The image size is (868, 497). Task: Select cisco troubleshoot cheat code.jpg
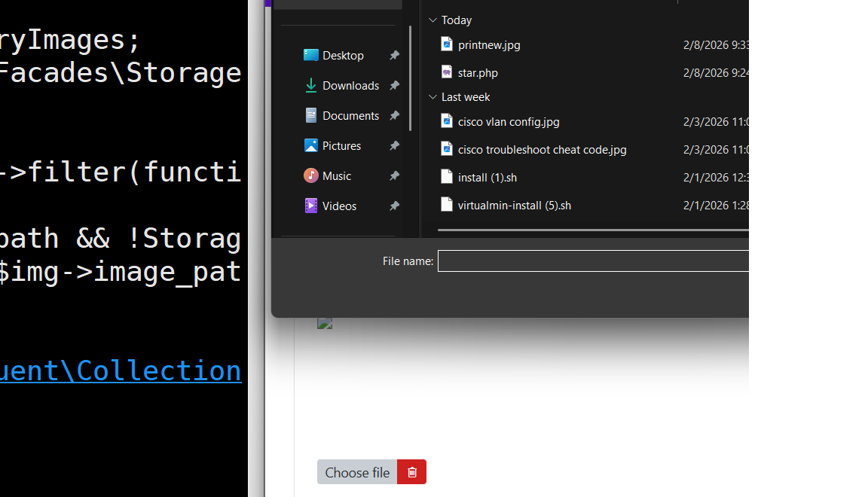(542, 150)
